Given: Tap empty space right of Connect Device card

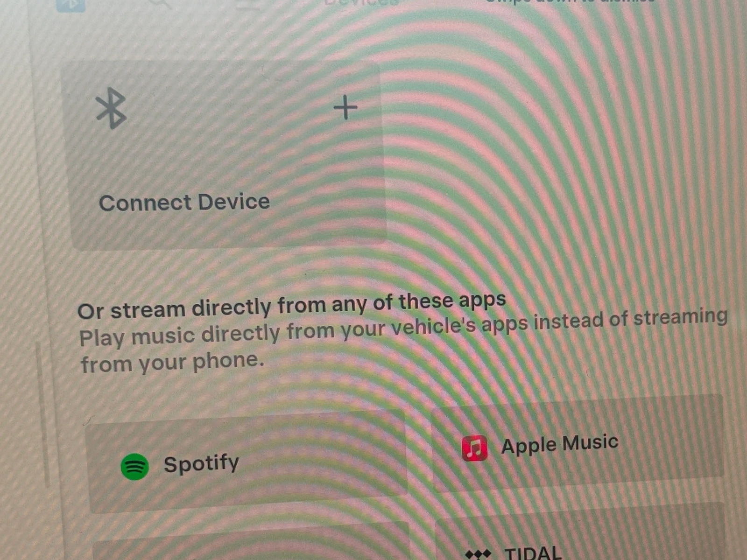Looking at the screenshot, I should click(560, 154).
